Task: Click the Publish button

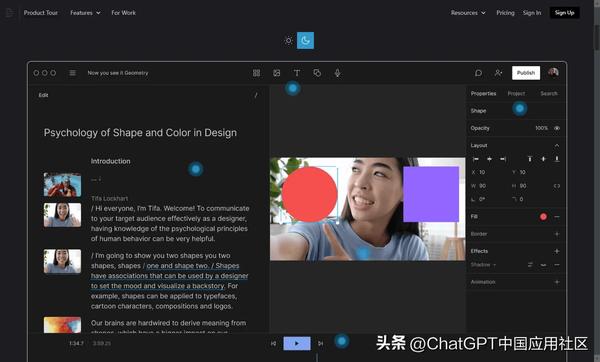Action: (x=526, y=73)
